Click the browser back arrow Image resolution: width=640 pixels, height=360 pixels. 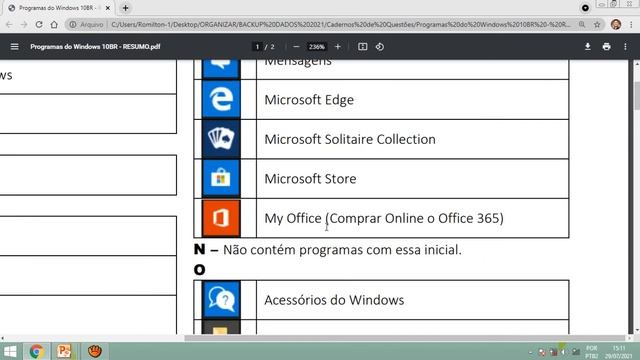point(9,24)
